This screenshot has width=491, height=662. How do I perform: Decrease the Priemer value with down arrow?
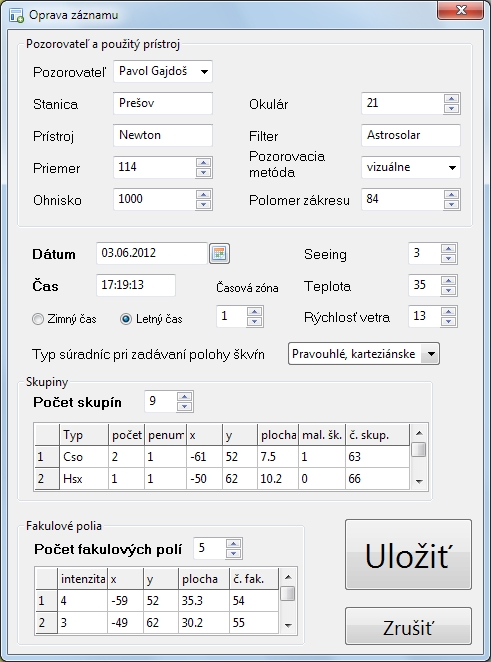(x=203, y=172)
